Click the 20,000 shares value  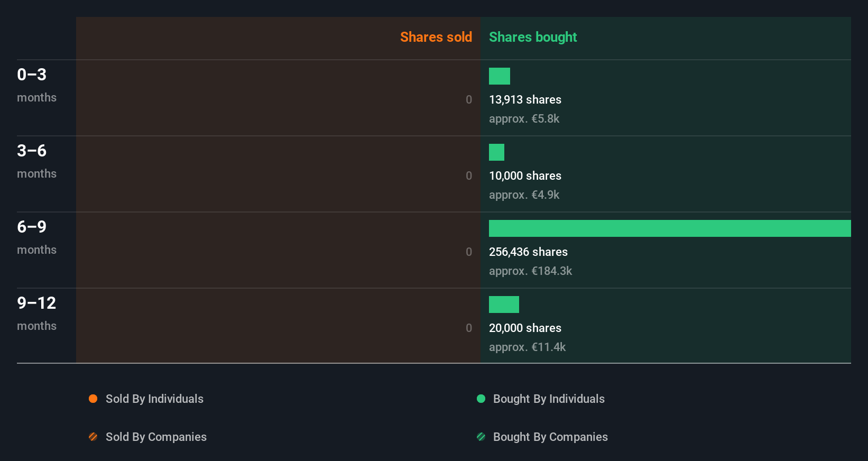[525, 328]
